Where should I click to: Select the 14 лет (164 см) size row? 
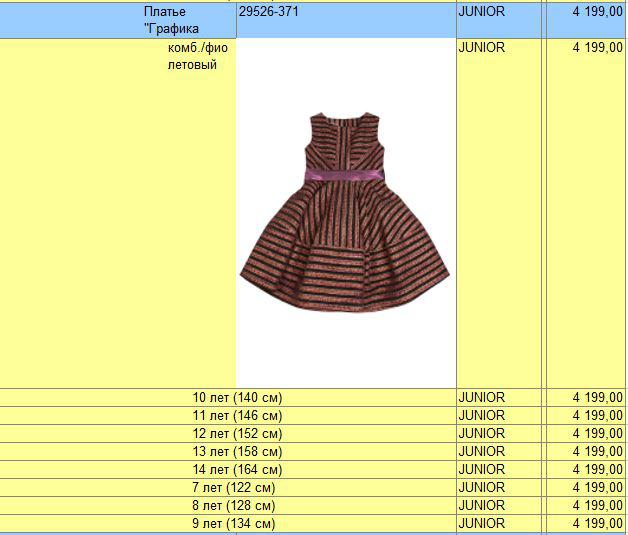tap(237, 470)
